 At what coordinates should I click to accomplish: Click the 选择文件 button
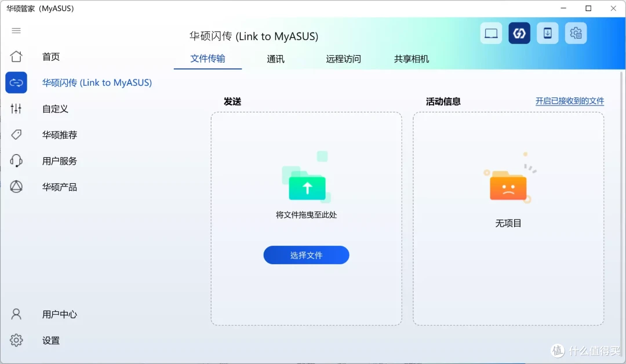pos(306,255)
